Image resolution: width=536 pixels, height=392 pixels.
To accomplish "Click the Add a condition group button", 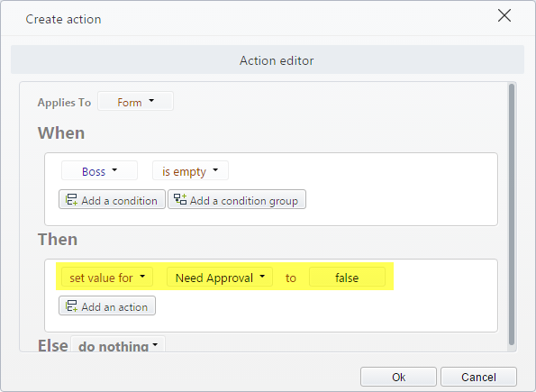I will 237,199.
